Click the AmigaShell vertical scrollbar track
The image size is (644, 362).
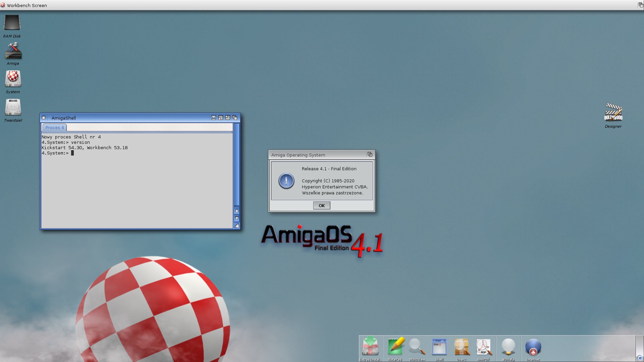(x=236, y=165)
